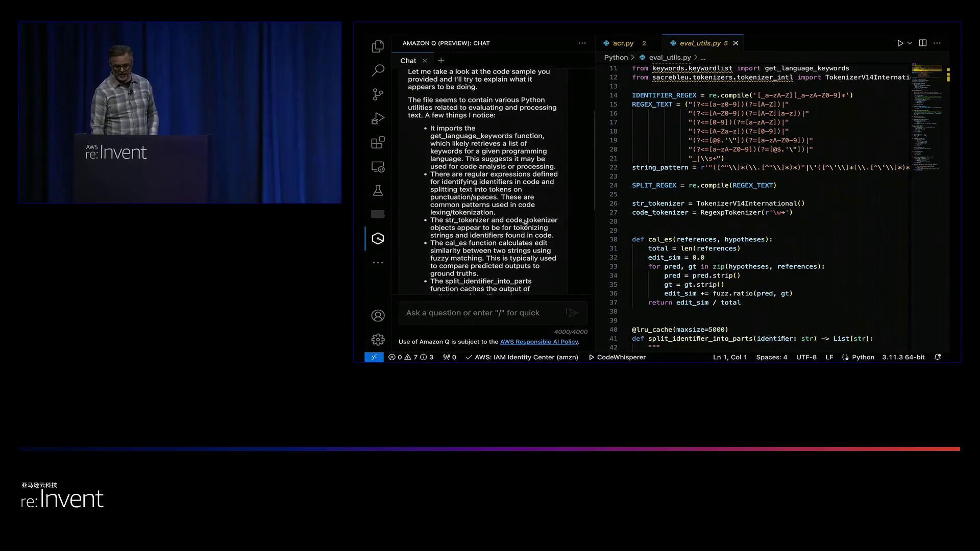Open the Accounts icon
Image resolution: width=980 pixels, height=551 pixels.
[378, 316]
